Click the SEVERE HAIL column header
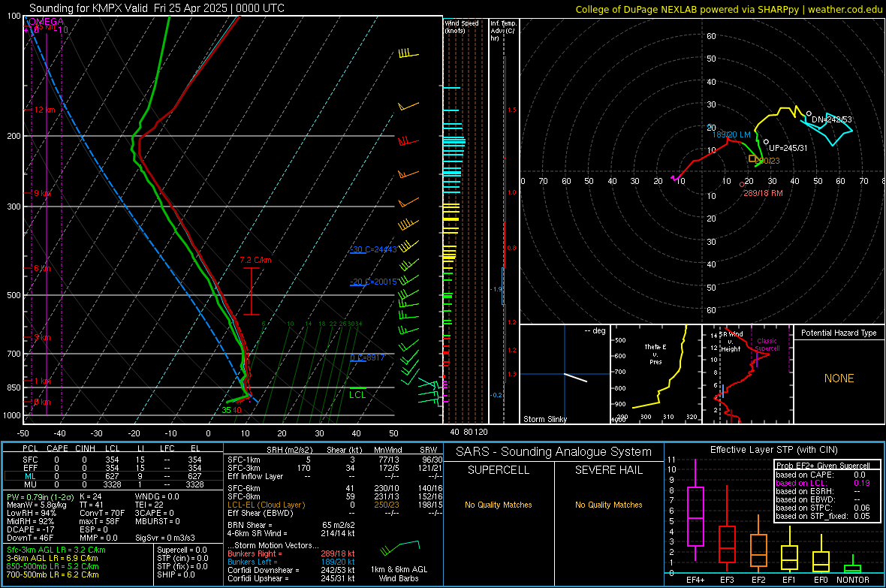 608,470
